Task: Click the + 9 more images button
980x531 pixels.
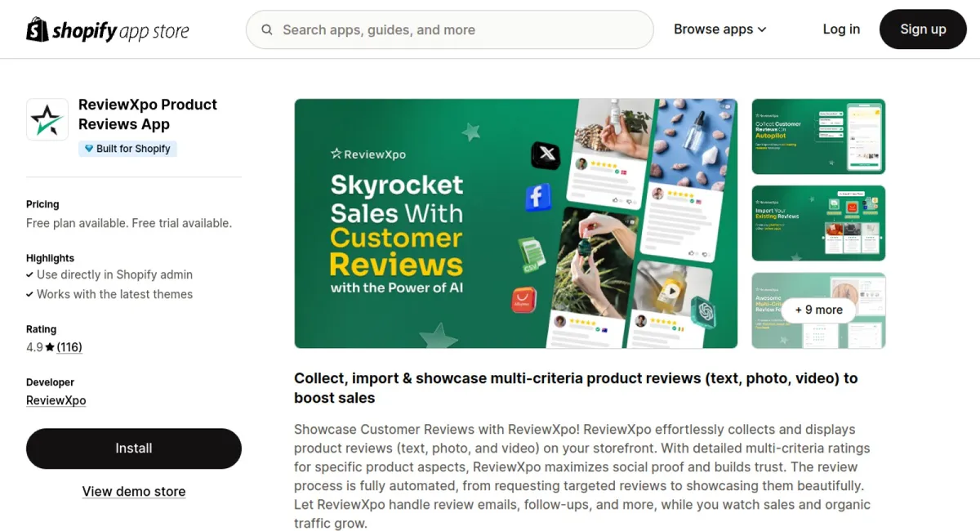Action: [818, 310]
